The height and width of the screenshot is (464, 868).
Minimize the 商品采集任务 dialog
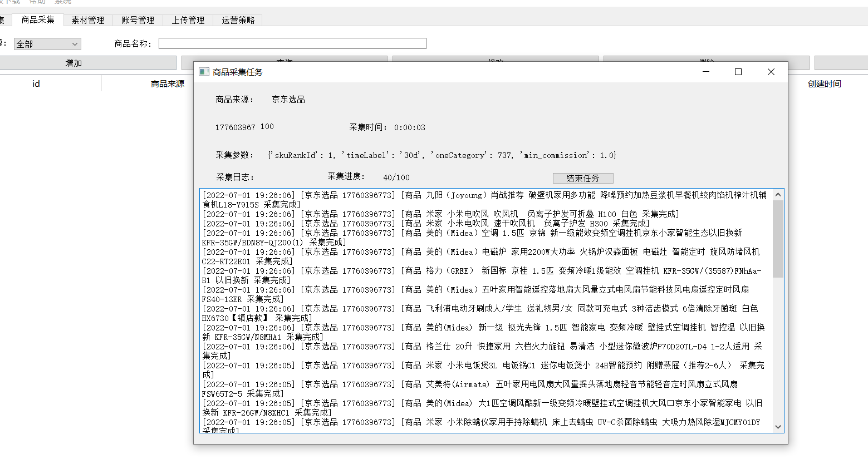(706, 72)
